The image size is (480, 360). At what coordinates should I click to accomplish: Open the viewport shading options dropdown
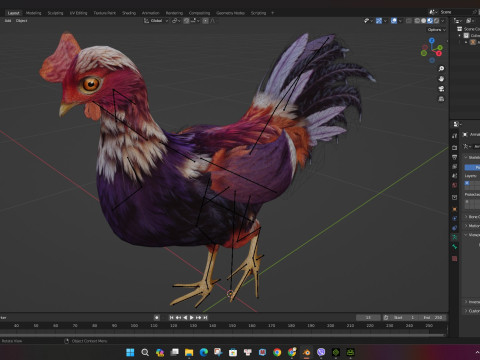[x=443, y=21]
